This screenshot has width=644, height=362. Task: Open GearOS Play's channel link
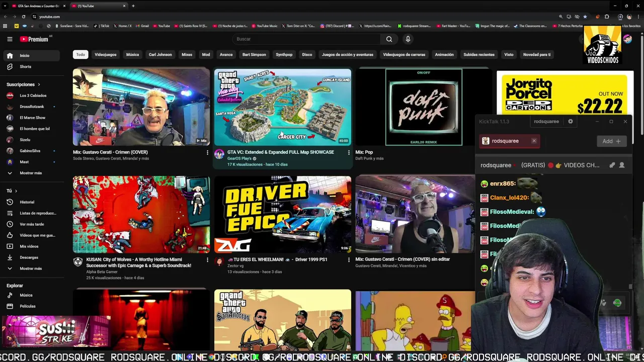[239, 158]
